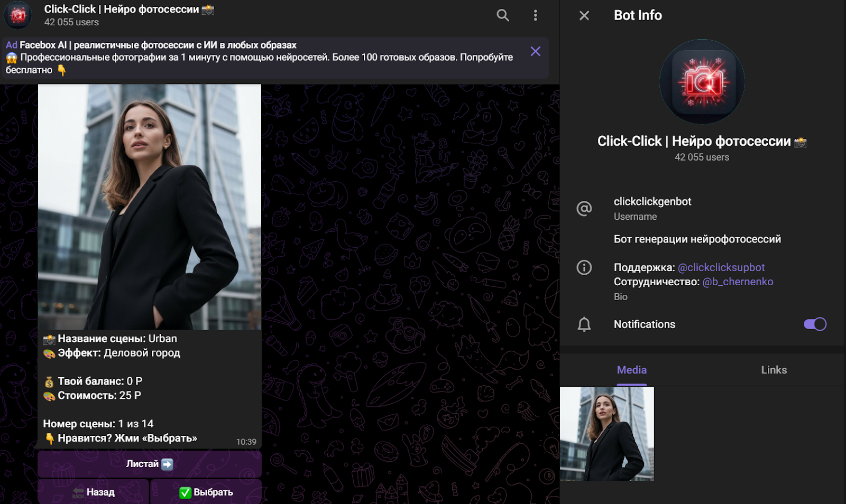This screenshot has height=504, width=846.
Task: Open the three-dot more options menu
Action: click(x=535, y=15)
